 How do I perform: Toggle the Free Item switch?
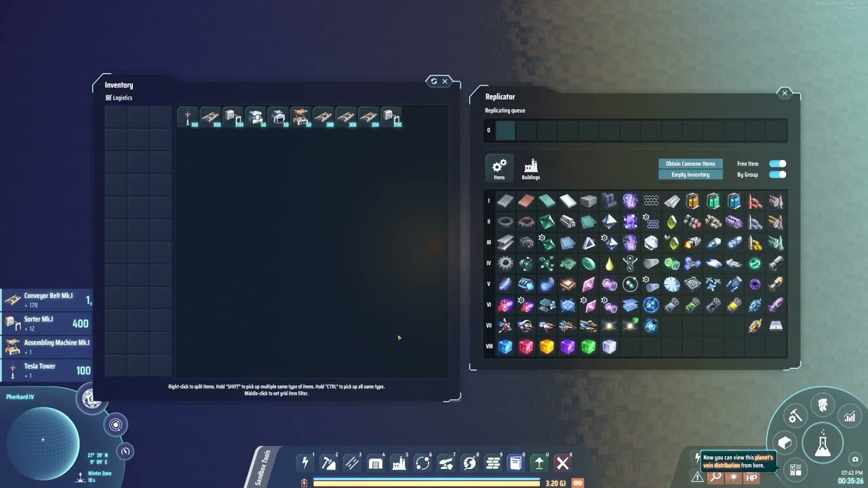coord(777,163)
